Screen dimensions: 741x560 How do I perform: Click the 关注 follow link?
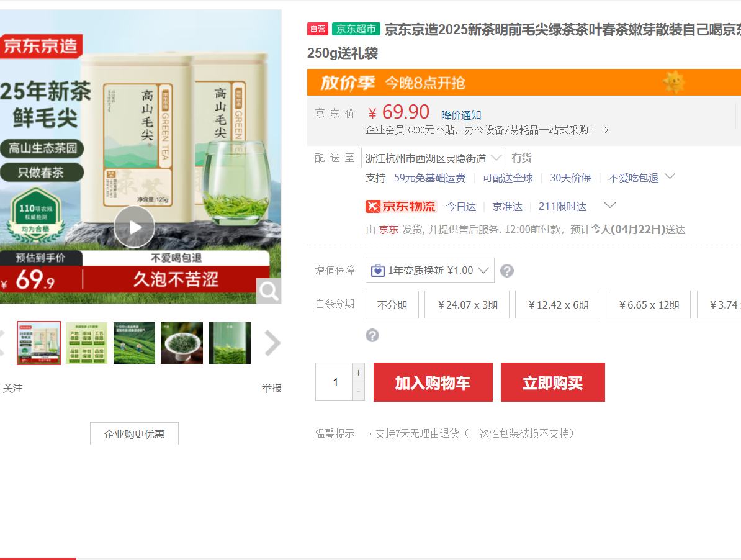13,389
